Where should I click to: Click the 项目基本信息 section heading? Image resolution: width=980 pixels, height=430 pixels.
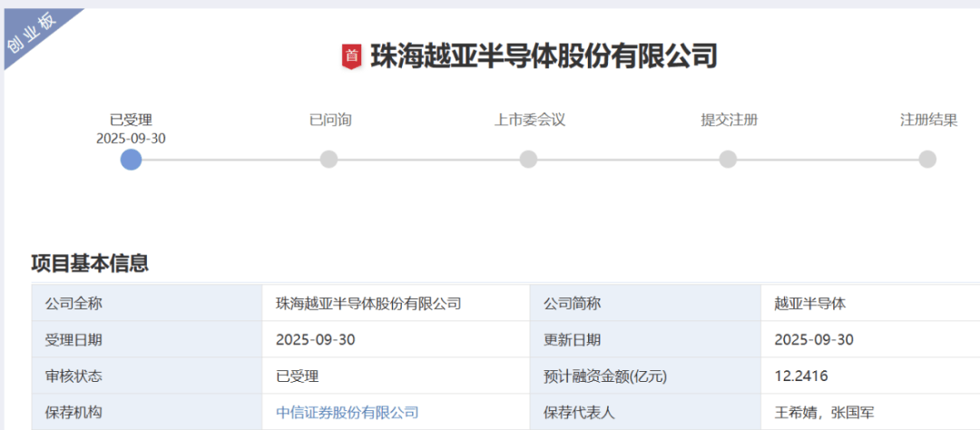[x=90, y=263]
